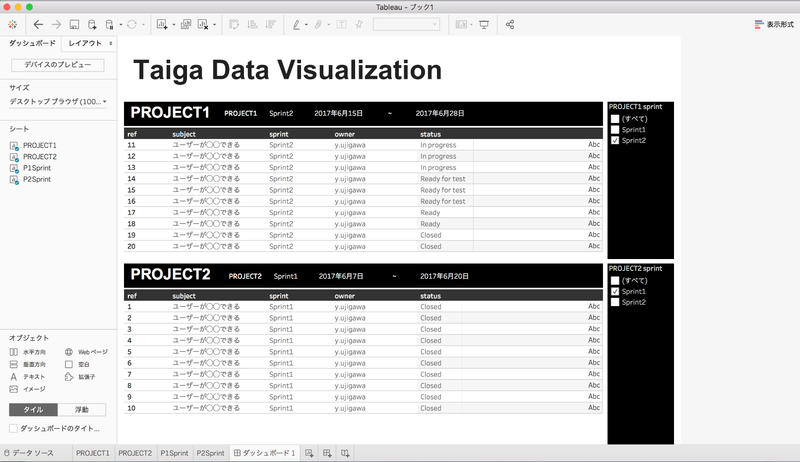Screen dimensions: 800x462
Task: Switch to the ダッシュボード pane tab
Action: [x=32, y=43]
